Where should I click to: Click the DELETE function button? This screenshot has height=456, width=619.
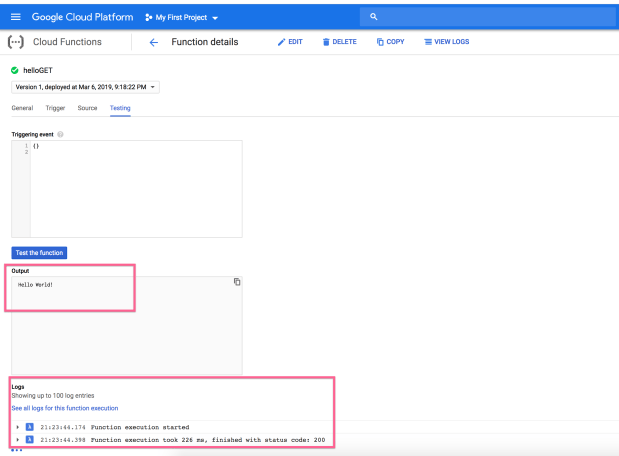pyautogui.click(x=340, y=42)
